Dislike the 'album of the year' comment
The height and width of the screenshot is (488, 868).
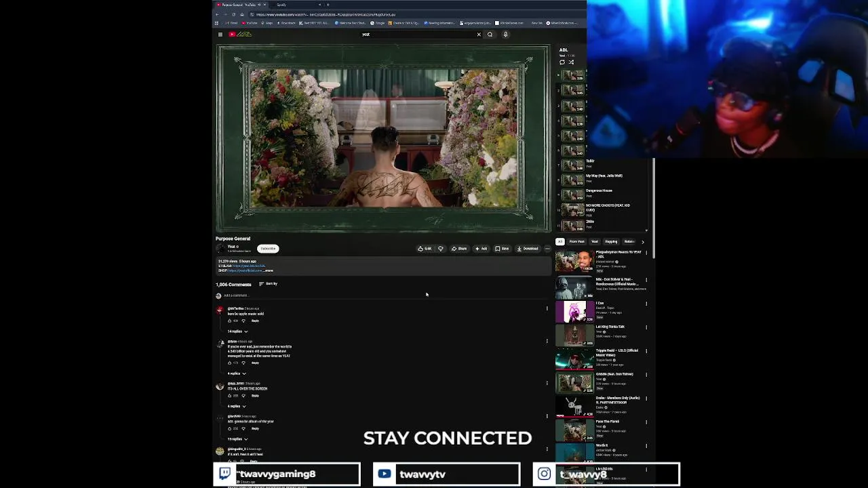click(x=243, y=428)
